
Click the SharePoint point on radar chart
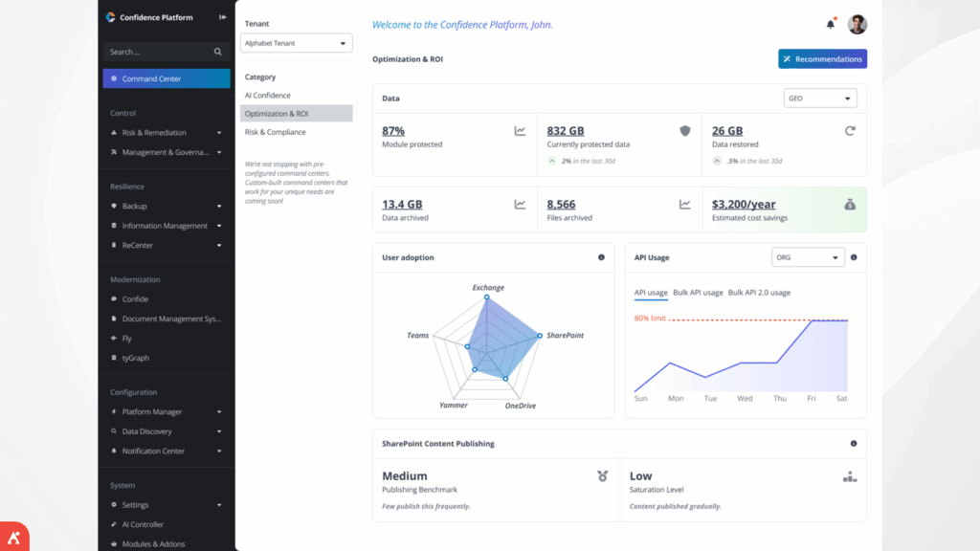[540, 336]
